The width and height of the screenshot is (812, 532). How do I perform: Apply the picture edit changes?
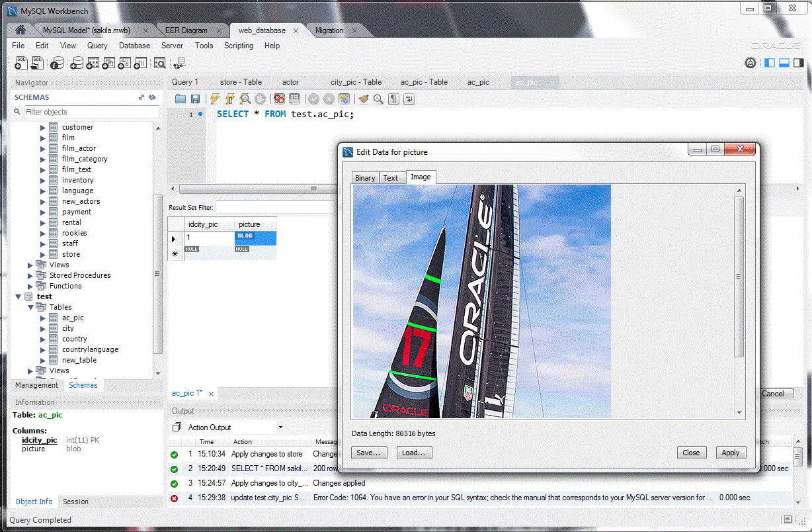pyautogui.click(x=731, y=452)
